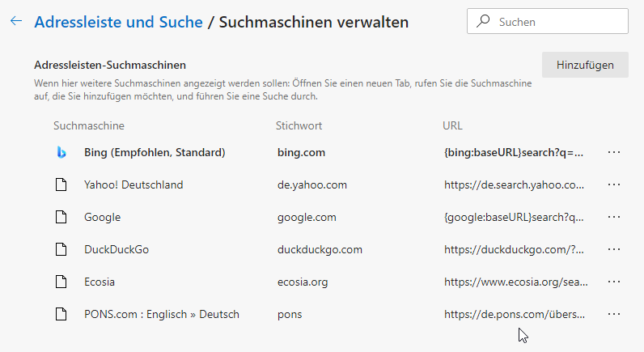This screenshot has height=352, width=644.
Task: Click the Ecosia row page icon
Action: tap(61, 282)
